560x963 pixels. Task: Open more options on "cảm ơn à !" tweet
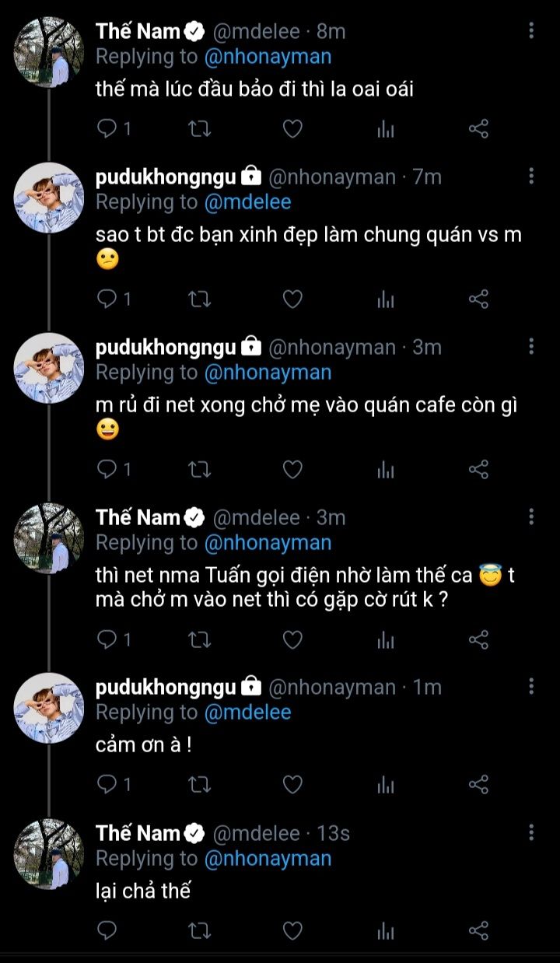[x=531, y=686]
